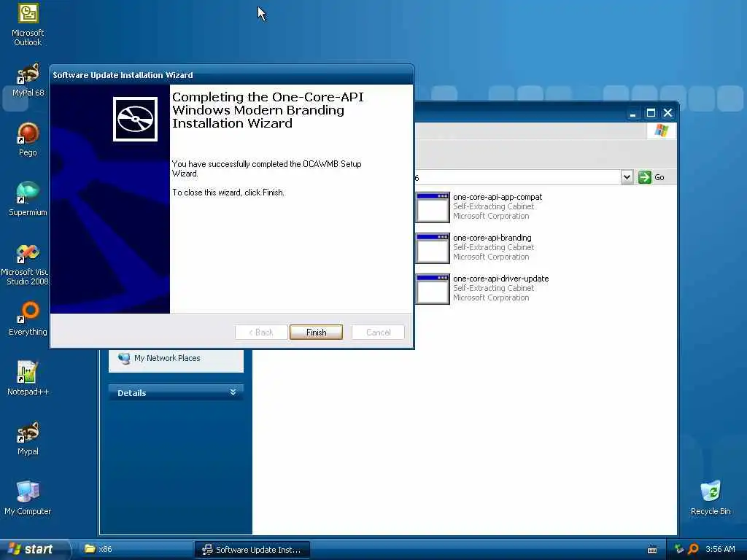Open My Computer desktop icon
747x560 pixels.
click(28, 498)
